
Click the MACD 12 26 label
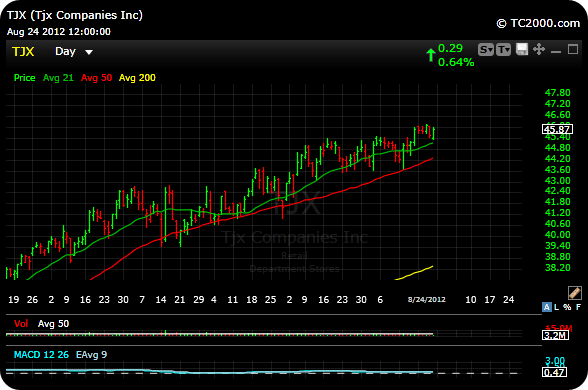point(41,355)
